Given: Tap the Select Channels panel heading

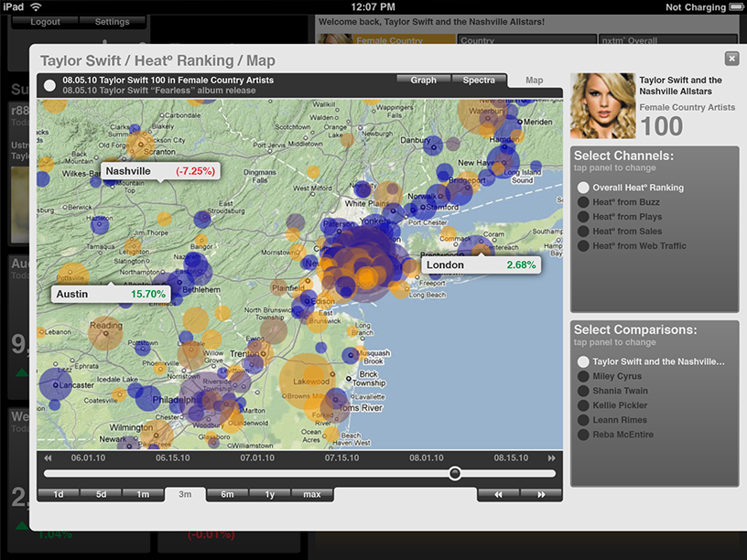Looking at the screenshot, I should pyautogui.click(x=623, y=156).
